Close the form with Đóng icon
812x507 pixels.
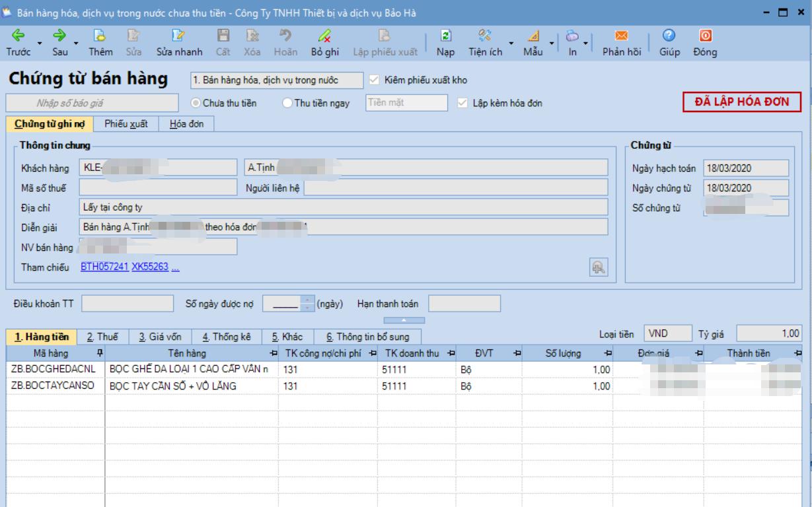click(705, 36)
